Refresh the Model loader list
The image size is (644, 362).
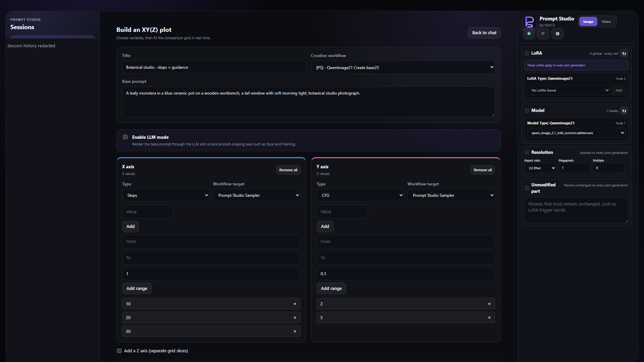pos(624,111)
